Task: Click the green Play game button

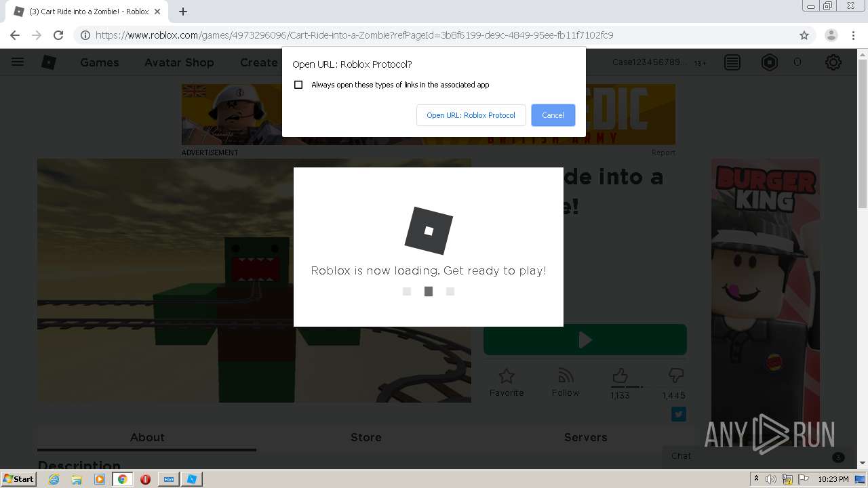Action: 585,340
